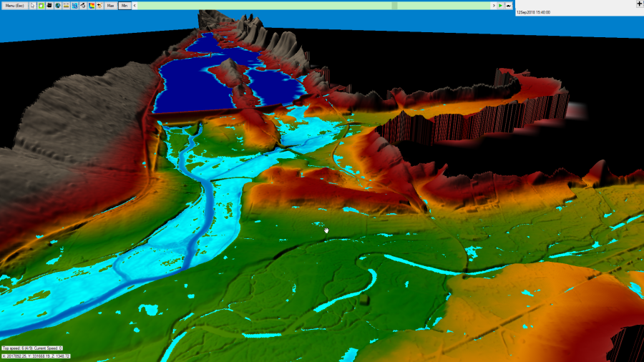Click the orange sun lighting icon

(99, 5)
